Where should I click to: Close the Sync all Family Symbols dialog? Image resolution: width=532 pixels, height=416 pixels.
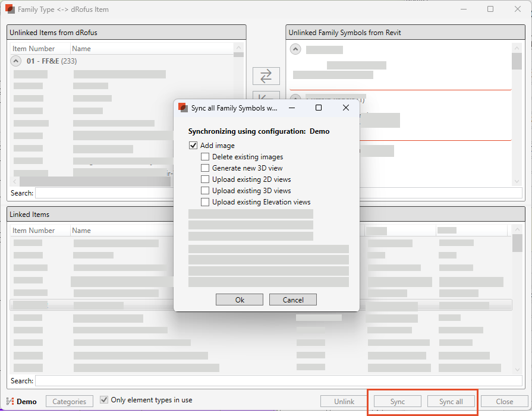[x=345, y=108]
